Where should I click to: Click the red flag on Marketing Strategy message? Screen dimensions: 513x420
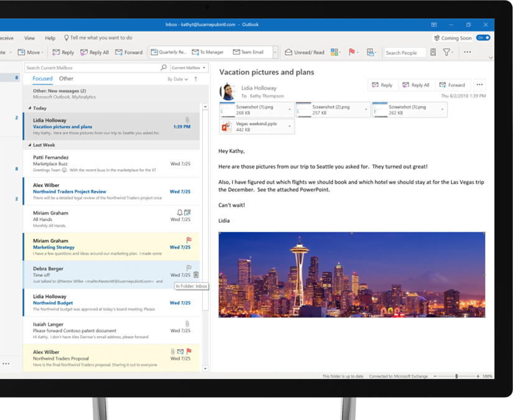coord(189,240)
